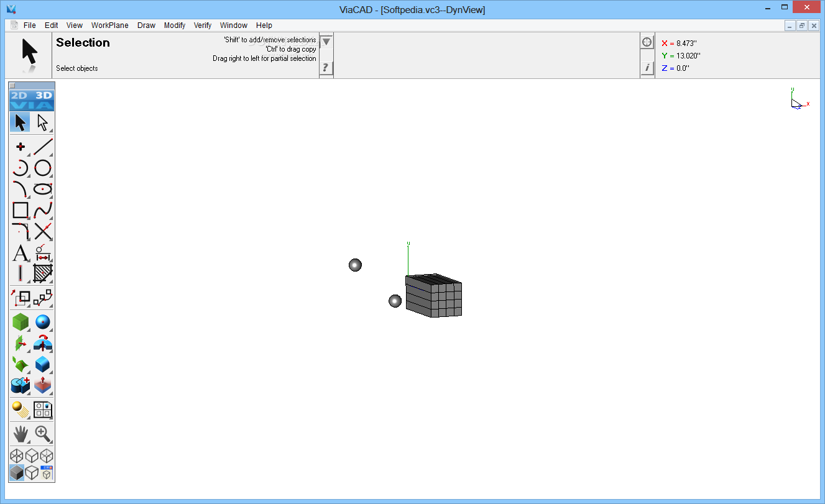Switch to dimmed hidden-line cube mode
This screenshot has height=504, width=825.
pos(47,456)
